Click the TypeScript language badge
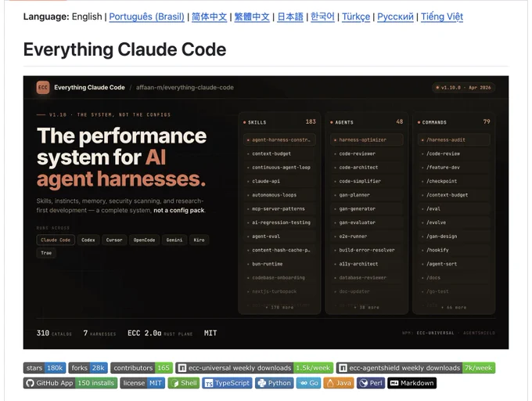 tap(227, 383)
